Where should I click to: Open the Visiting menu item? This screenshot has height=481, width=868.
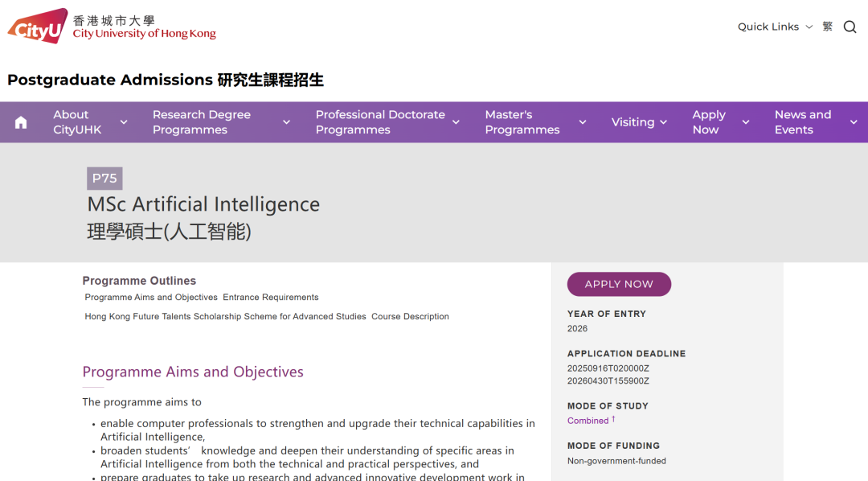[633, 122]
